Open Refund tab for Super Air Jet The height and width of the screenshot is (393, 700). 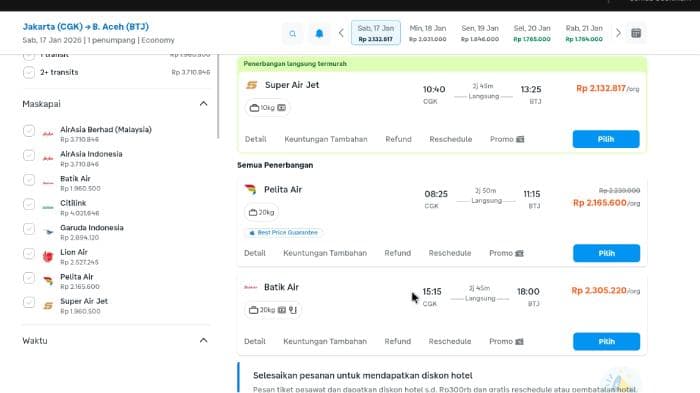(x=398, y=139)
